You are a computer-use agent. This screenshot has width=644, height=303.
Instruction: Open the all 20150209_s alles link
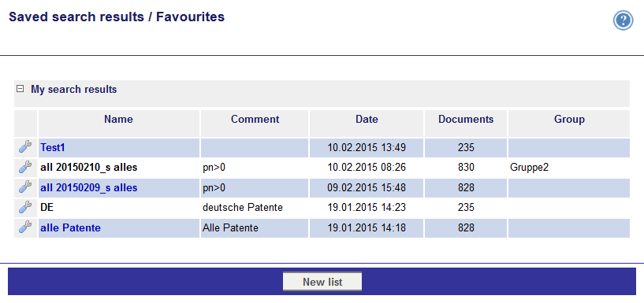click(89, 188)
